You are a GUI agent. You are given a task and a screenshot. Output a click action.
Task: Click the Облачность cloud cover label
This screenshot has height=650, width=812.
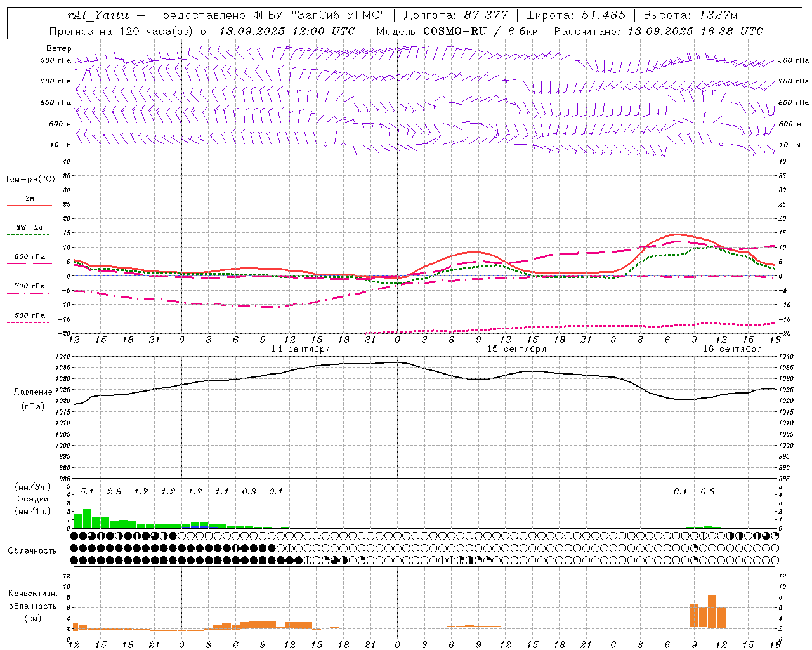click(32, 551)
